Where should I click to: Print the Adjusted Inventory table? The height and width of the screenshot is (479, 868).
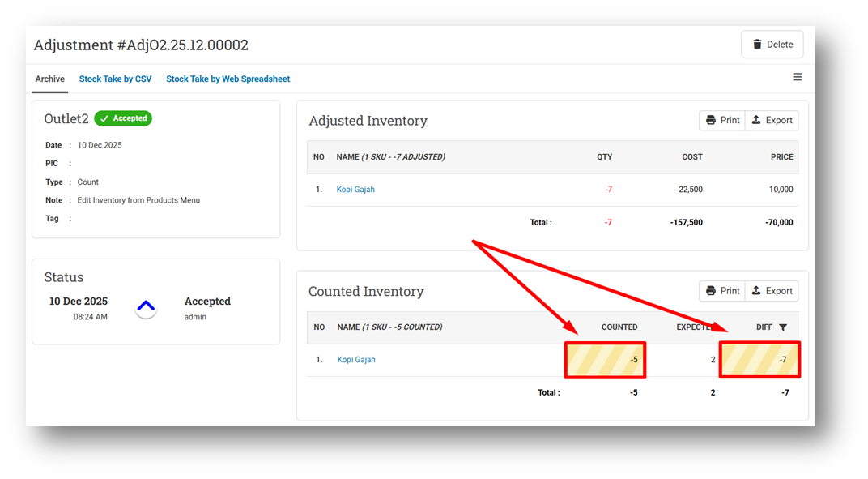pyautogui.click(x=722, y=120)
